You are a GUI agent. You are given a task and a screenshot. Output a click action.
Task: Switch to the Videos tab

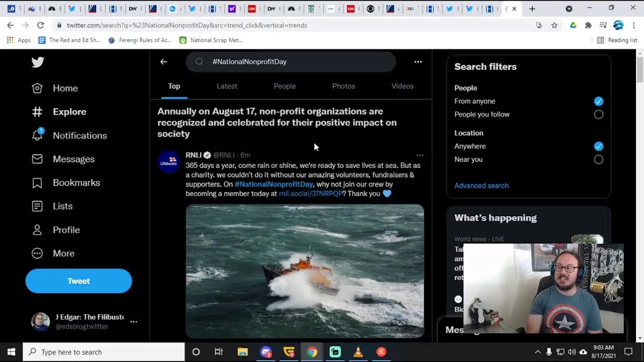click(403, 86)
